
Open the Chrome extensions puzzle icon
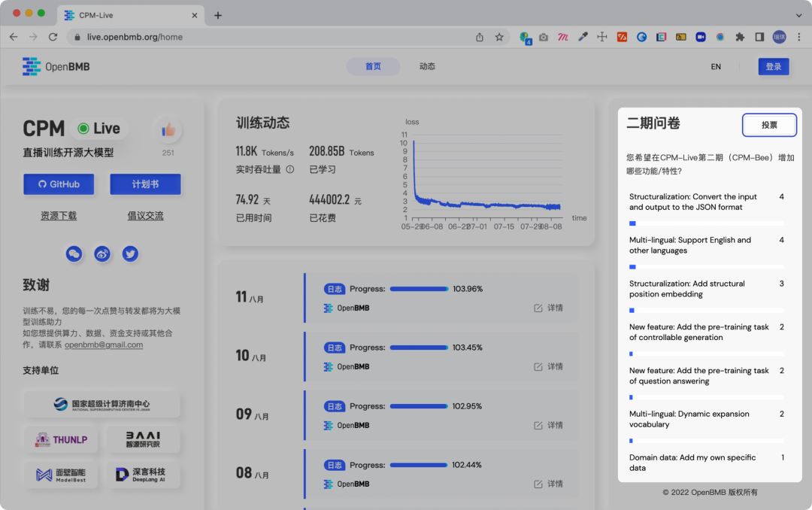pyautogui.click(x=740, y=36)
